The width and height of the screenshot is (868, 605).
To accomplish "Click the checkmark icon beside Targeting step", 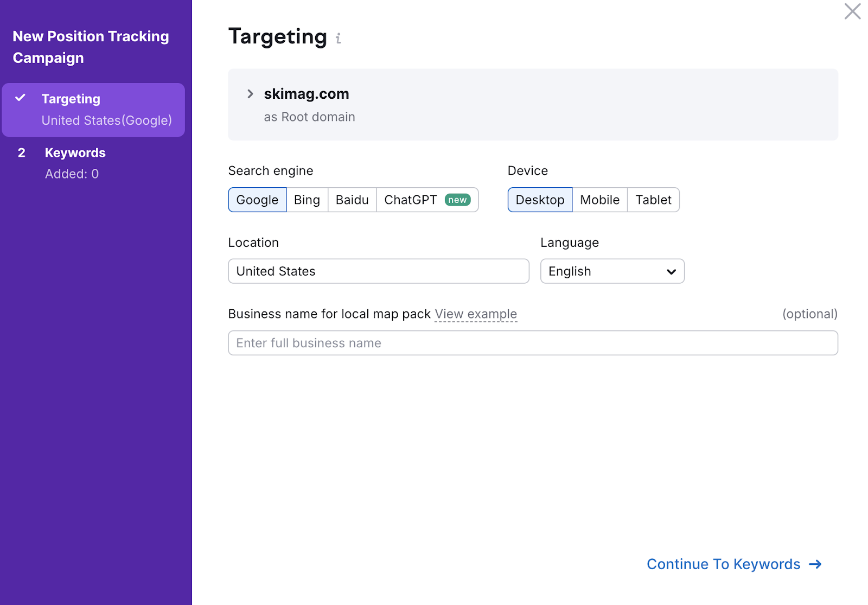I will point(21,98).
